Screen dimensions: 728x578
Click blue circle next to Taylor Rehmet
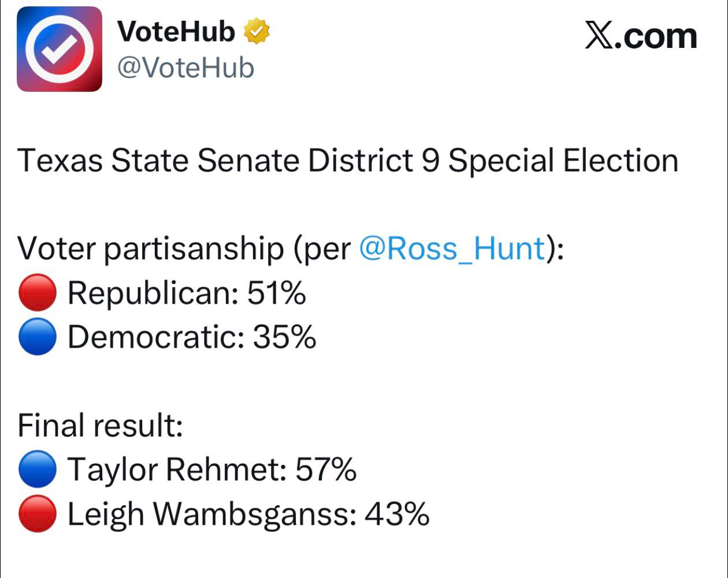(38, 471)
